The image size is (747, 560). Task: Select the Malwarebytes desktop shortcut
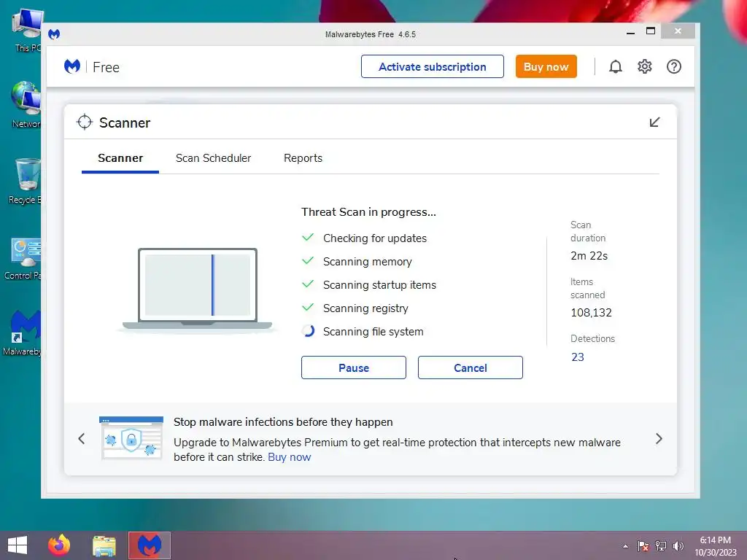pos(23,332)
